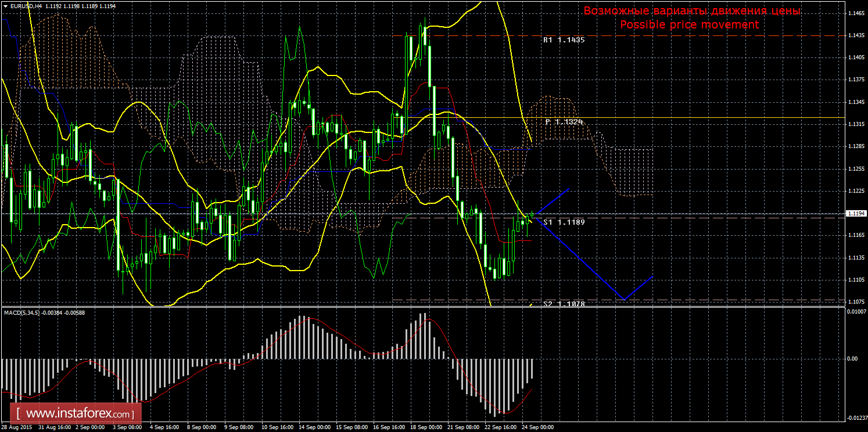Click the 28 Aug 2015 time axis label

pyautogui.click(x=17, y=427)
